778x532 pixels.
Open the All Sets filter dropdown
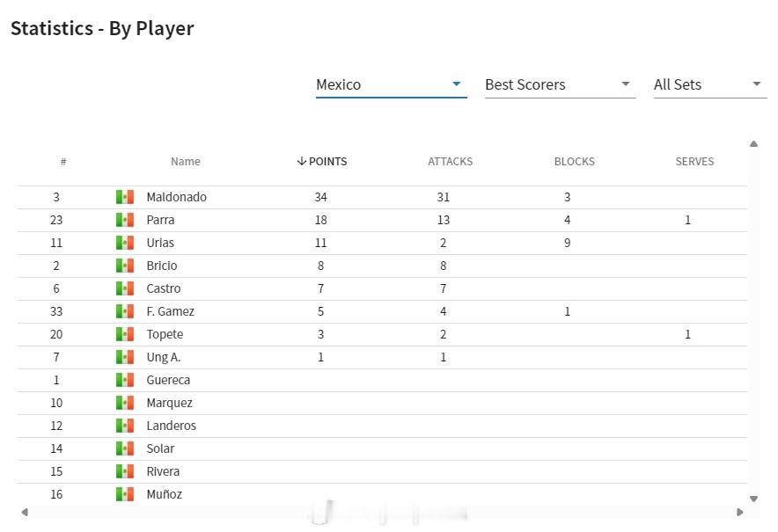tap(709, 84)
